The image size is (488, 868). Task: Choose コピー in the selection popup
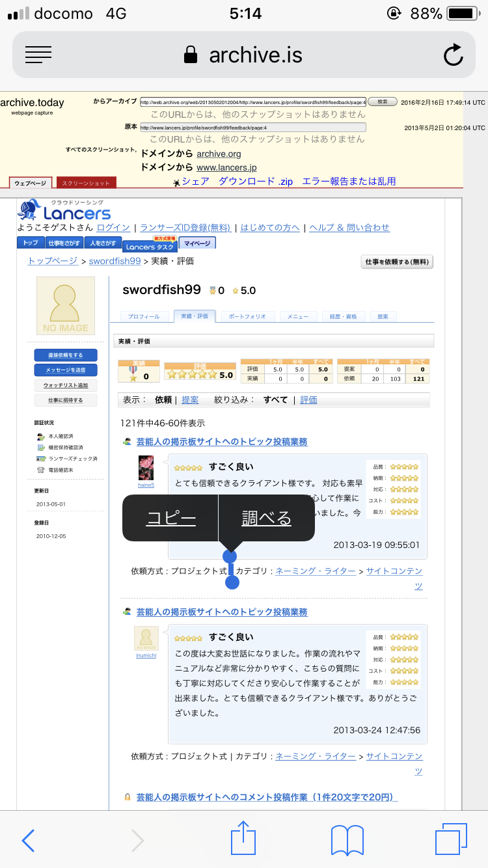tap(170, 518)
